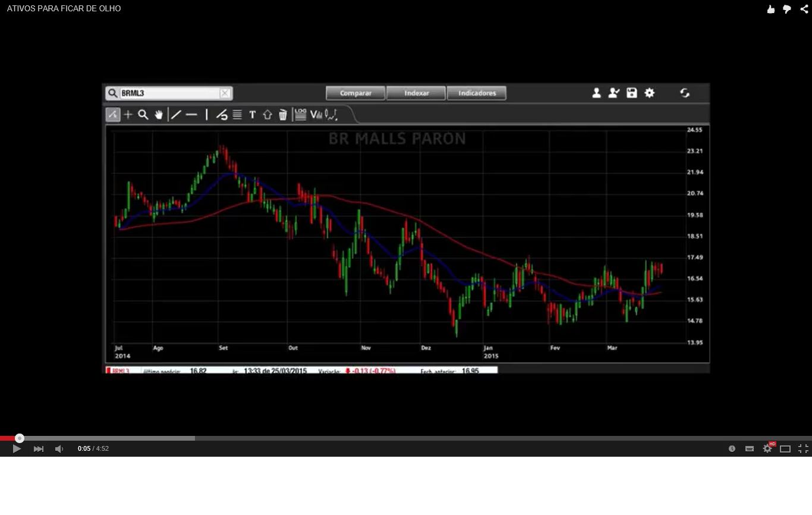Clear the BRML3 ticker field

[225, 93]
